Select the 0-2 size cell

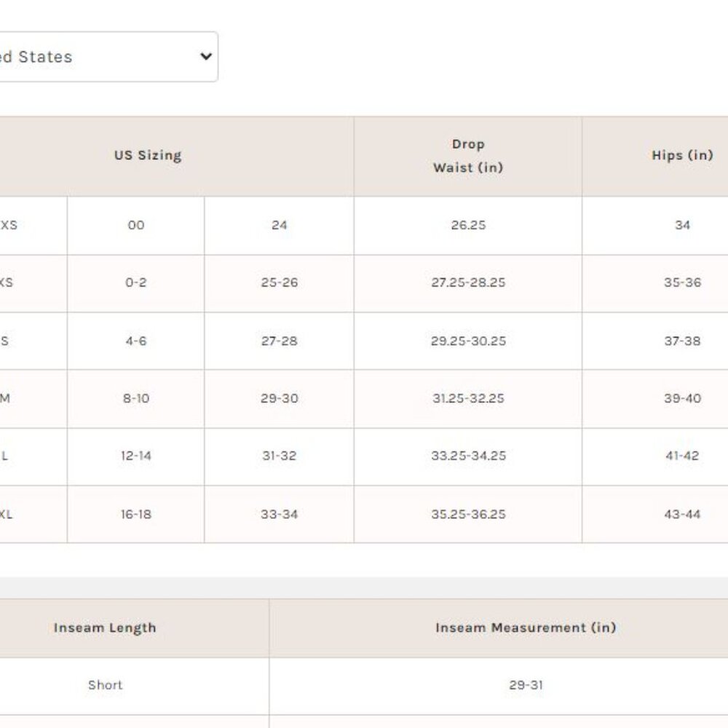point(136,282)
